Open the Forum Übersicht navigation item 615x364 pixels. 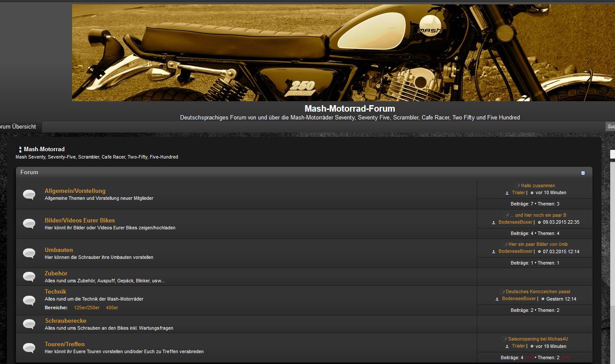click(18, 127)
